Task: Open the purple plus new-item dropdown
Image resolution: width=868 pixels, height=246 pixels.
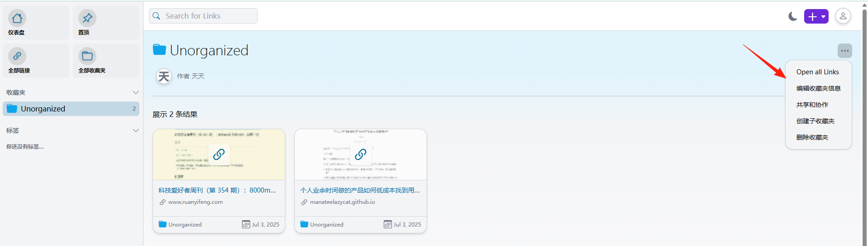Action: 816,16
